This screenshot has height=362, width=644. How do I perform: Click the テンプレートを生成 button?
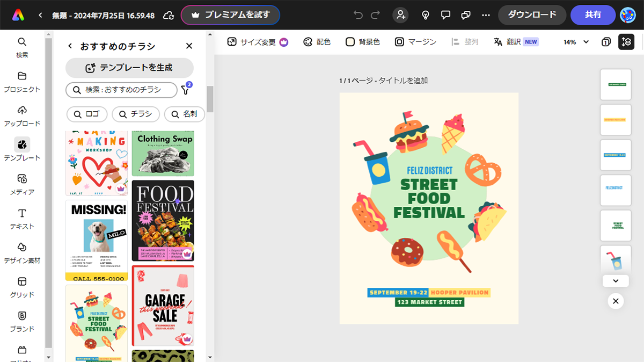tap(129, 67)
